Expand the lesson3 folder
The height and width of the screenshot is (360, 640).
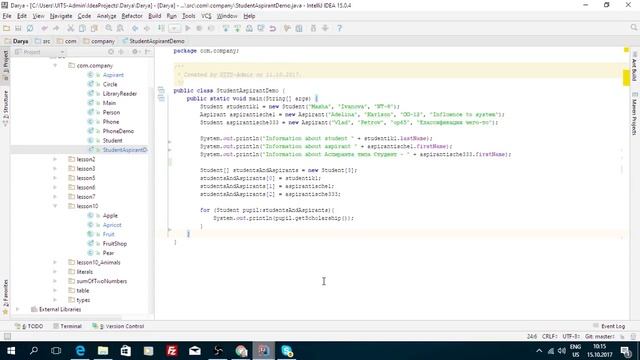(x=55, y=169)
